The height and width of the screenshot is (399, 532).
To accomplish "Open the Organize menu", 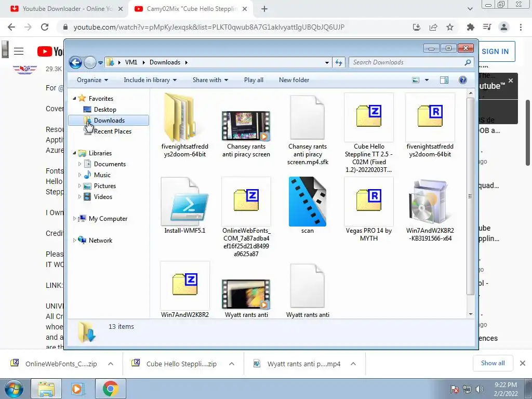I will (x=92, y=80).
